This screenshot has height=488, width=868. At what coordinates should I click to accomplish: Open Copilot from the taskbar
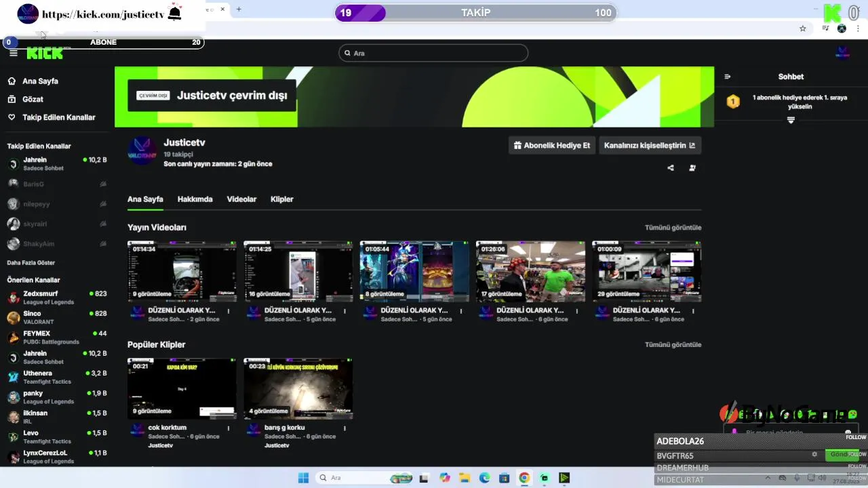[x=444, y=478]
